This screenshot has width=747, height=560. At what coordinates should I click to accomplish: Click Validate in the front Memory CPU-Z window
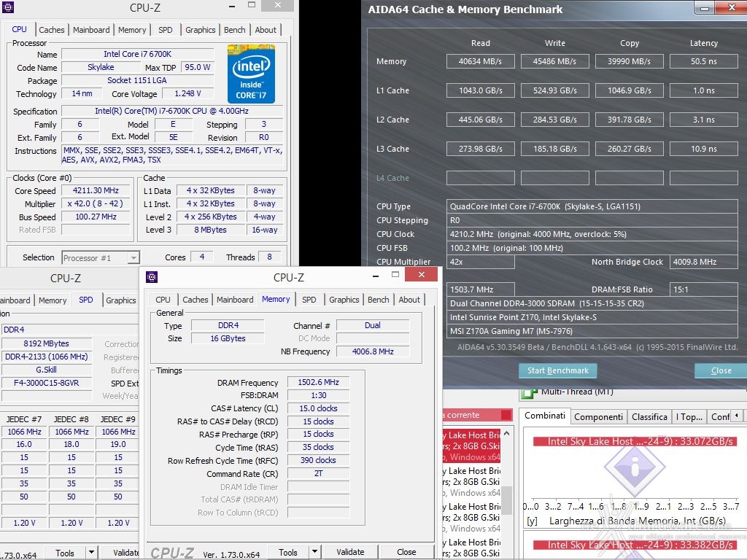(x=350, y=552)
